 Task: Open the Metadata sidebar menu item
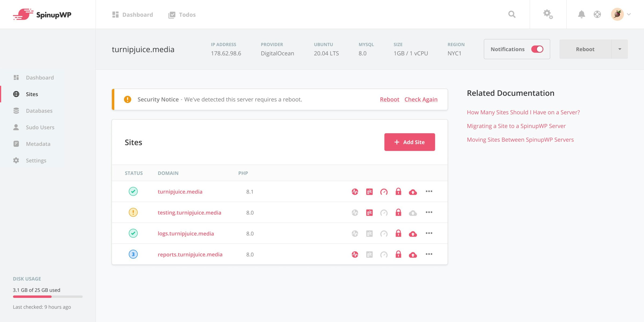(x=38, y=144)
